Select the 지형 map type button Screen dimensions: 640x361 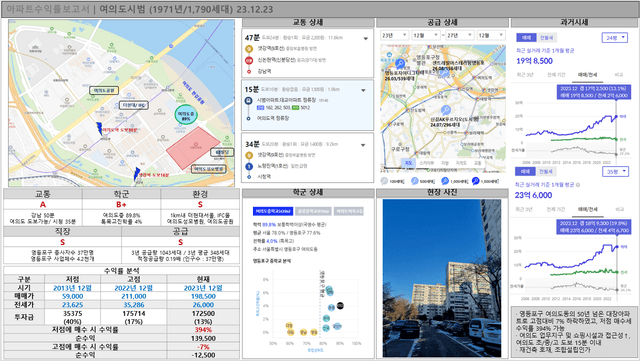point(445,163)
